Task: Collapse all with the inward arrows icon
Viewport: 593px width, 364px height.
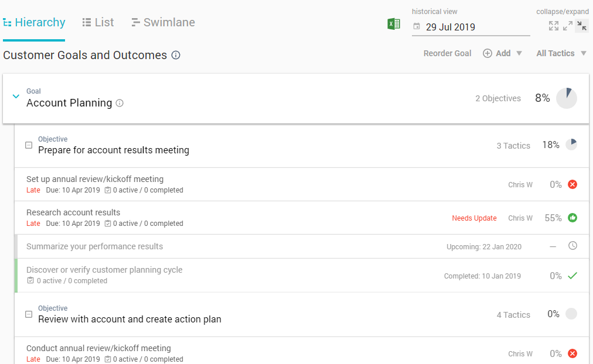Action: coord(582,26)
